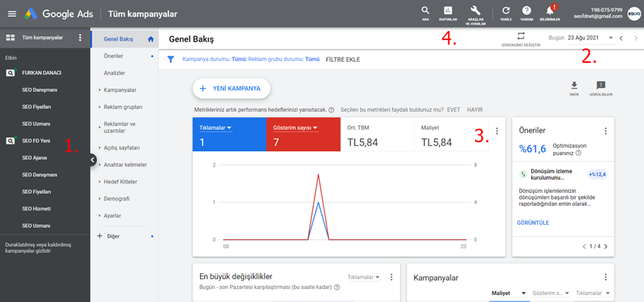Click the +%12,4 score uplift badge
This screenshot has width=644, height=302.
coord(597,174)
